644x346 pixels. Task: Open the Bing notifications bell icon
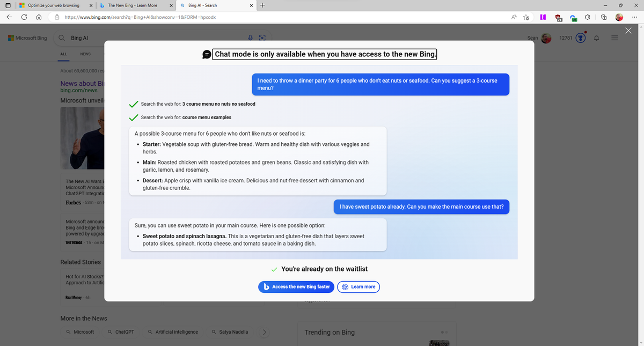tap(597, 38)
